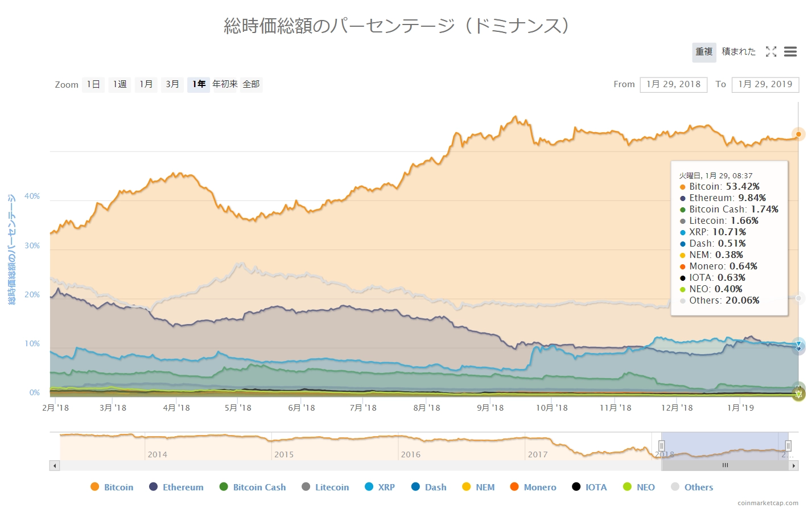Select the 年初来 zoom option
Screen dimensions: 812x512
click(x=225, y=84)
